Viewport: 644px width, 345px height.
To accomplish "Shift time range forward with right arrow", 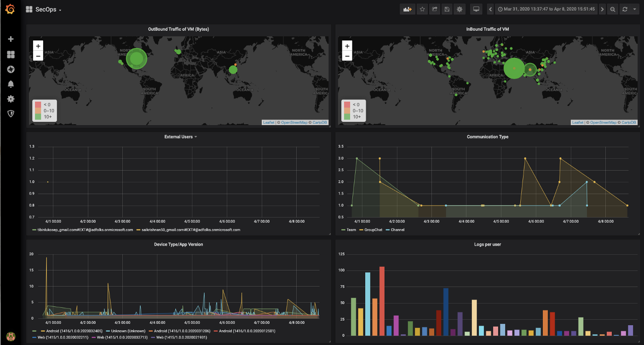I will (602, 9).
